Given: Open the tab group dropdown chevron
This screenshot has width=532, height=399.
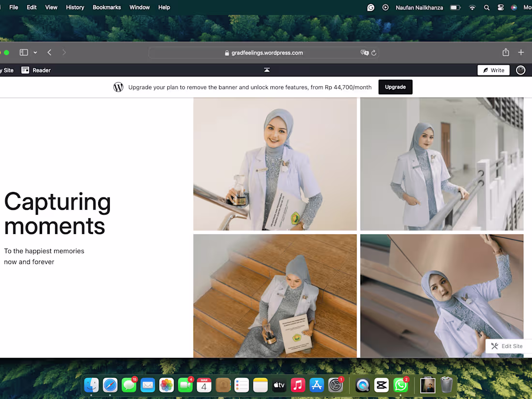Looking at the screenshot, I should point(35,52).
